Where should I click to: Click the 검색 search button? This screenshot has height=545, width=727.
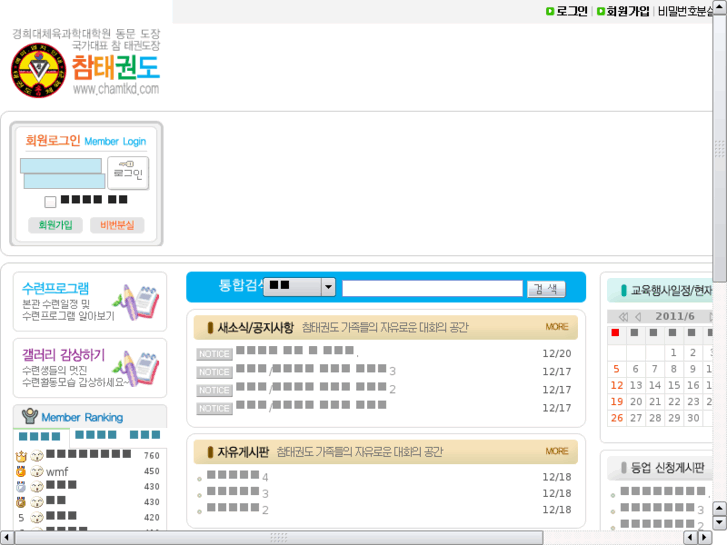(x=546, y=289)
